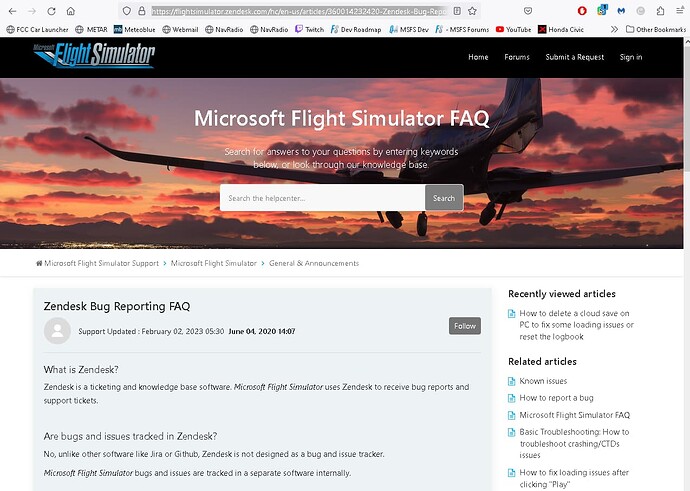Open the Malwarebytes extension icon
This screenshot has width=690, height=491.
coord(621,11)
